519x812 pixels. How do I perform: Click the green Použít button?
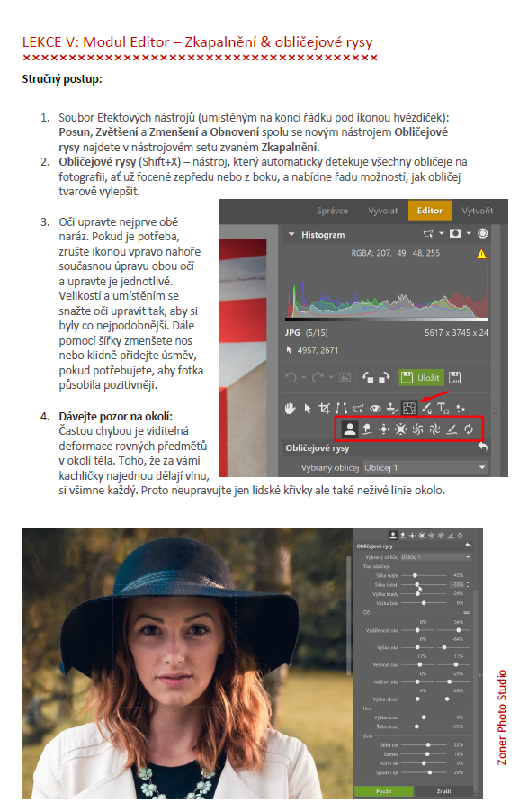coord(383,791)
